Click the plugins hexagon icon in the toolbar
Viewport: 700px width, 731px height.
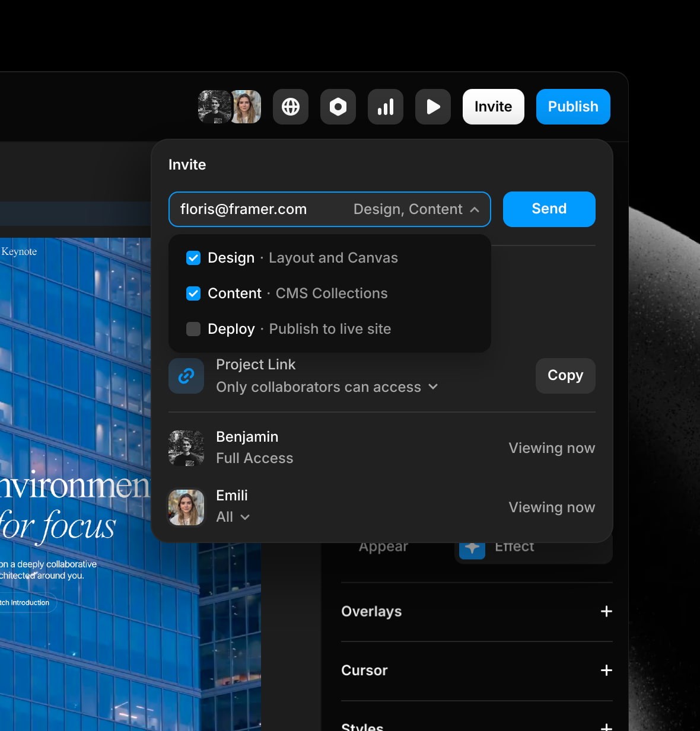(x=338, y=107)
